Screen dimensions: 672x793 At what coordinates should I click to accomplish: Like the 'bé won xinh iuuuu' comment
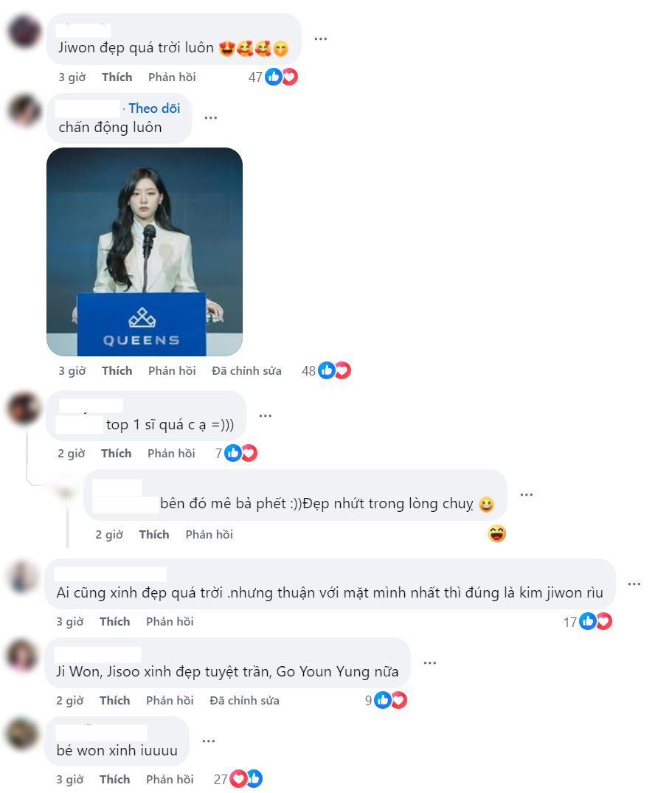(x=115, y=779)
